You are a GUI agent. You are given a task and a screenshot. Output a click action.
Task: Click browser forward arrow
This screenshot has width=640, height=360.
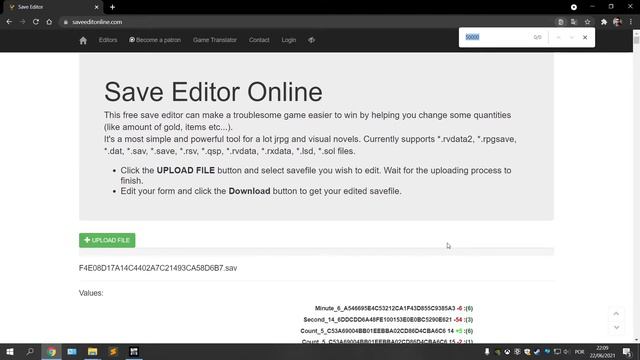tap(22, 22)
